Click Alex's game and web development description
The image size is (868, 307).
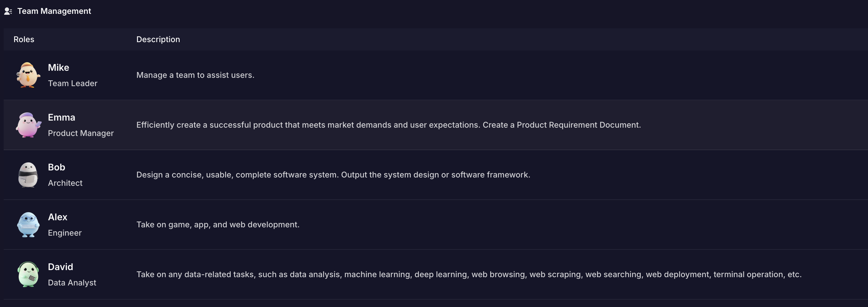pyautogui.click(x=218, y=225)
